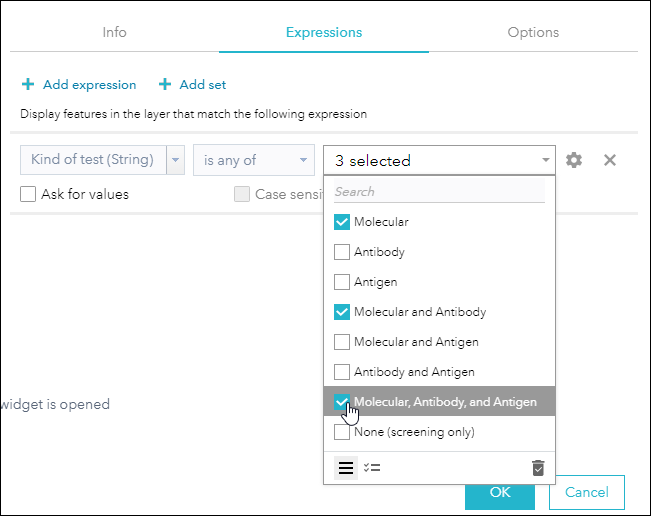Check the Antibody and Antigen checkbox

[342, 372]
